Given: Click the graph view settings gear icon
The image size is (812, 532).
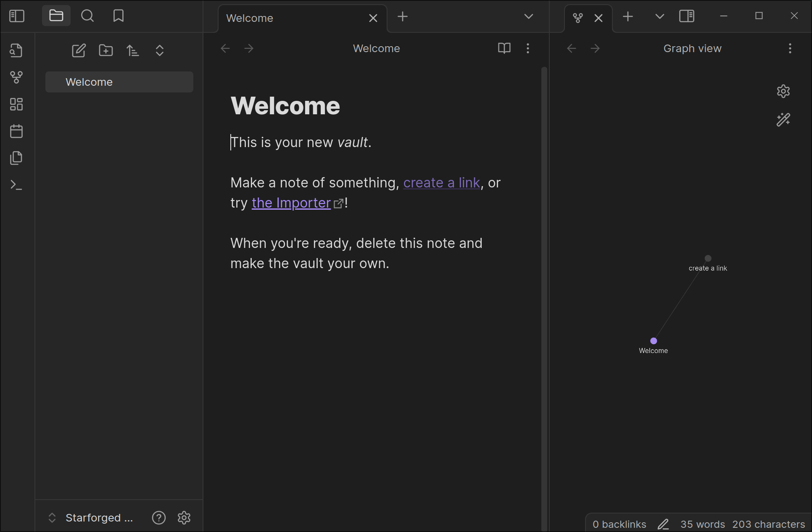Looking at the screenshot, I should coord(783,91).
